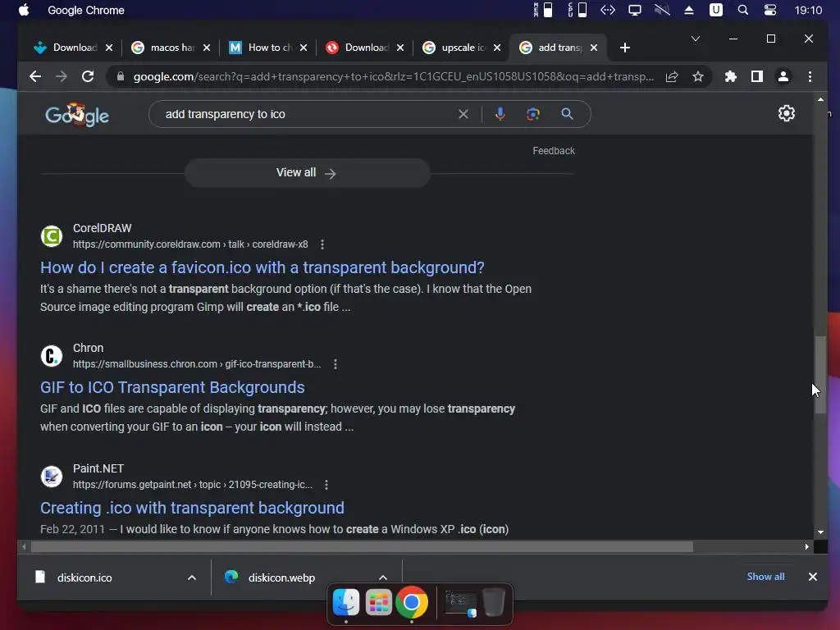Open the Trash in the Dock
Screen dimensions: 840x630
(x=493, y=602)
